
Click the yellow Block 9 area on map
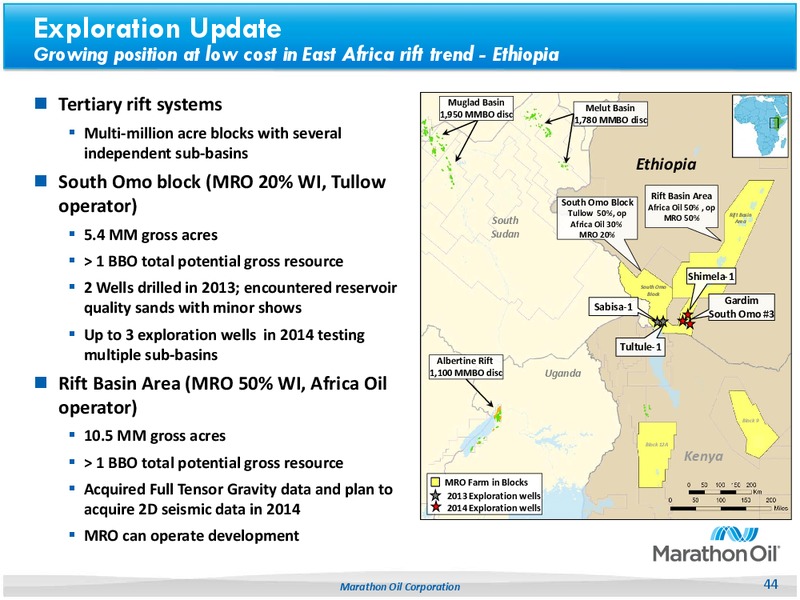752,422
